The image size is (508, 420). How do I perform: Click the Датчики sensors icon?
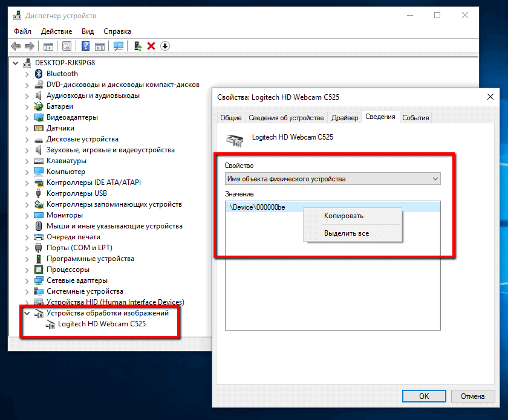(39, 128)
